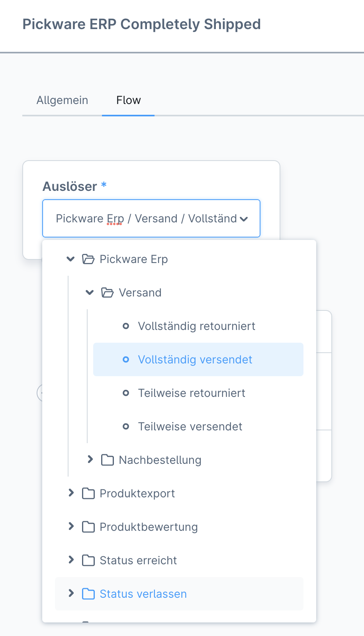Image resolution: width=364 pixels, height=636 pixels.
Task: Expand the Produktexport chevron
Action: click(71, 493)
